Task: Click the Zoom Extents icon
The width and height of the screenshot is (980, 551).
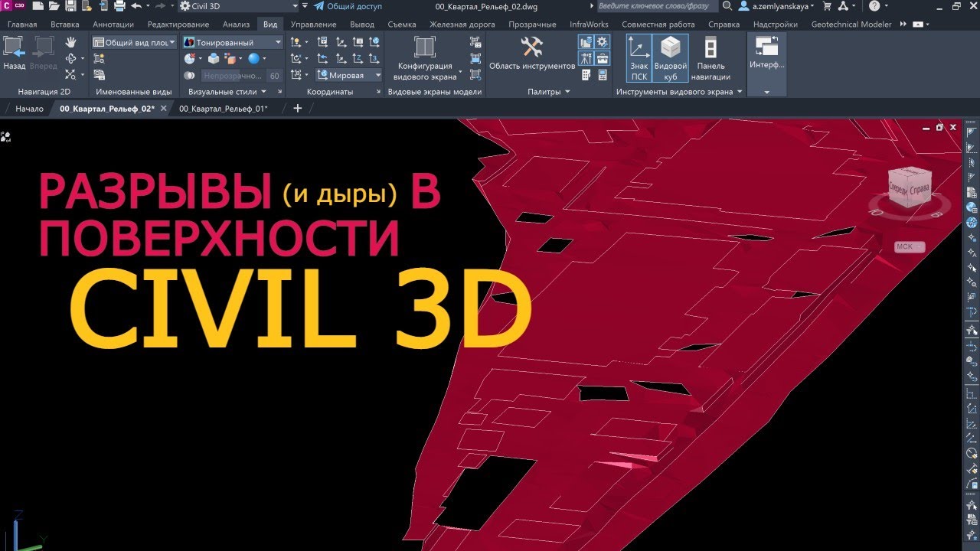Action: [70, 75]
